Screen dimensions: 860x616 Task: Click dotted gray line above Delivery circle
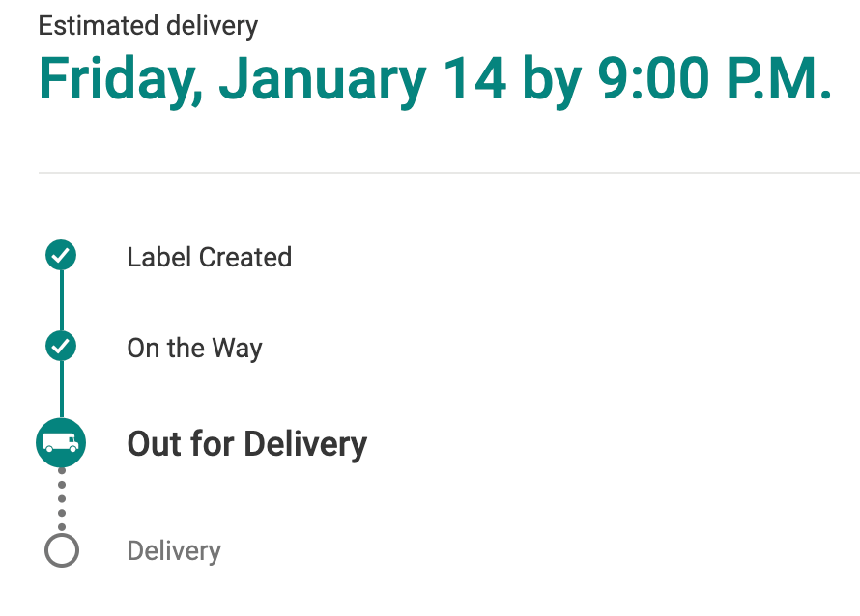pyautogui.click(x=61, y=498)
